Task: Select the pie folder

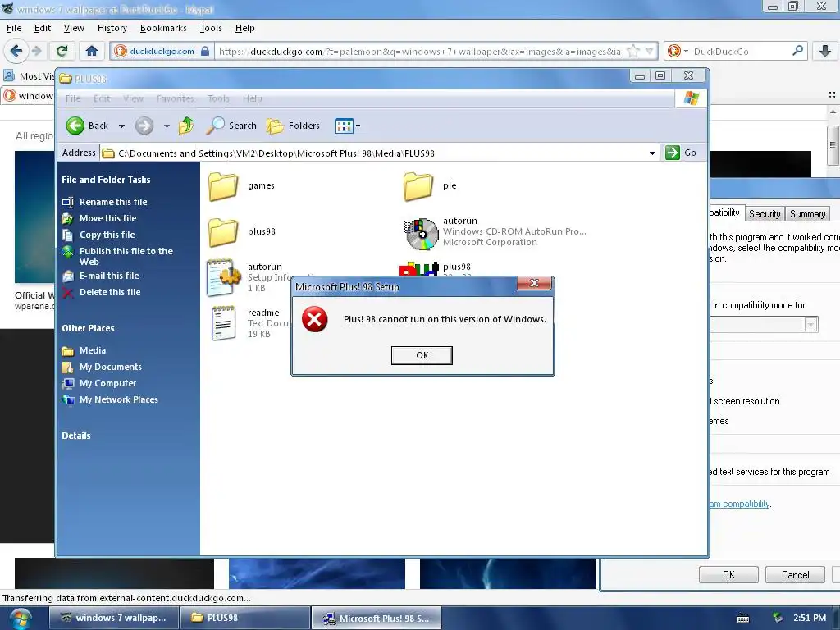Action: pyautogui.click(x=430, y=186)
